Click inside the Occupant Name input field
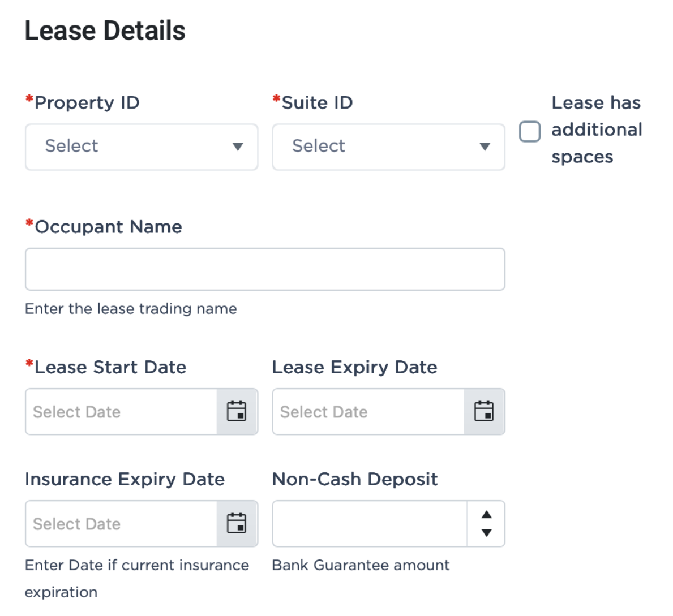 click(265, 269)
